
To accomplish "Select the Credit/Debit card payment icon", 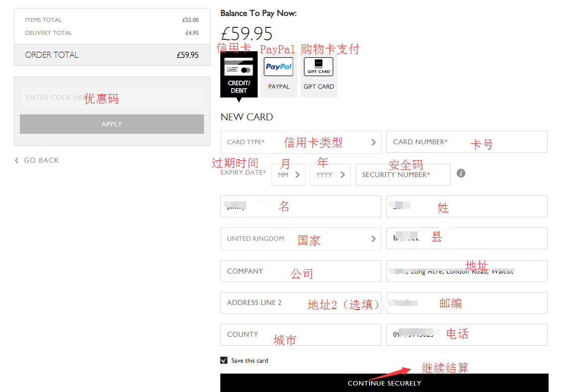I will coord(239,75).
